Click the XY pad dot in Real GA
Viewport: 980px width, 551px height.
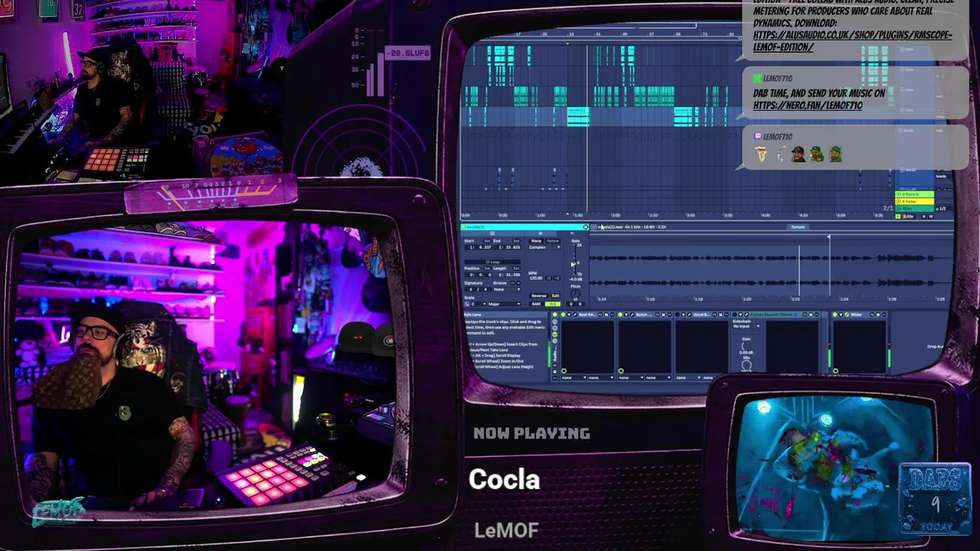pyautogui.click(x=564, y=371)
